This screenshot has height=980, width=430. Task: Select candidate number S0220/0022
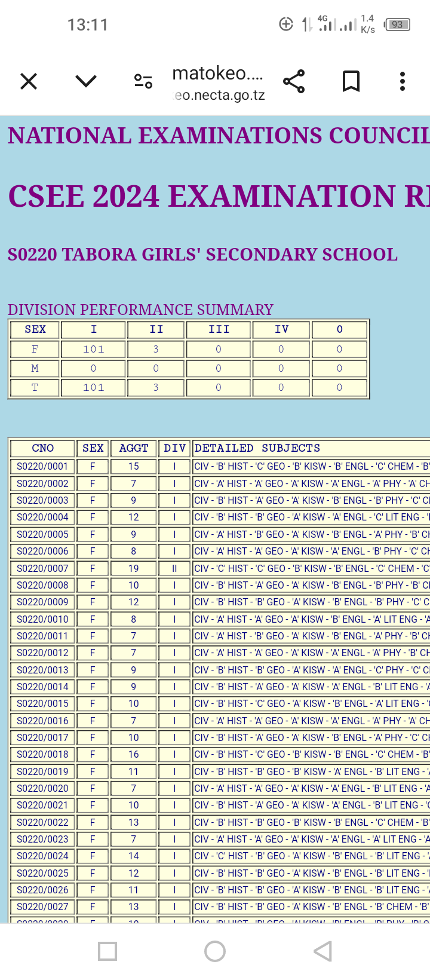click(x=42, y=822)
